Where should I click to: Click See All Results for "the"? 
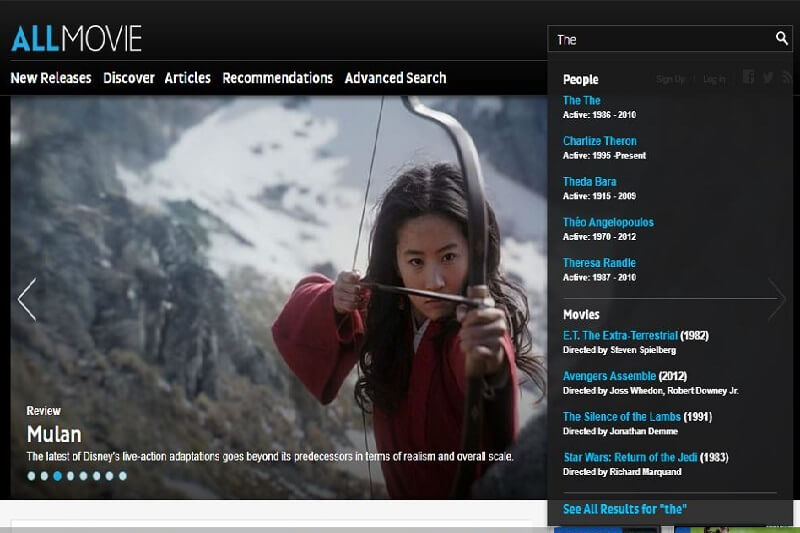tap(624, 509)
